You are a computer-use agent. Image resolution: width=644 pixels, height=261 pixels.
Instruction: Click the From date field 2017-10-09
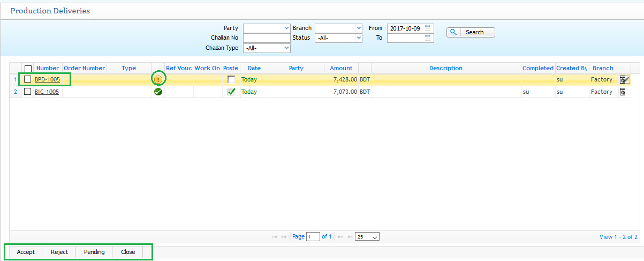point(411,28)
